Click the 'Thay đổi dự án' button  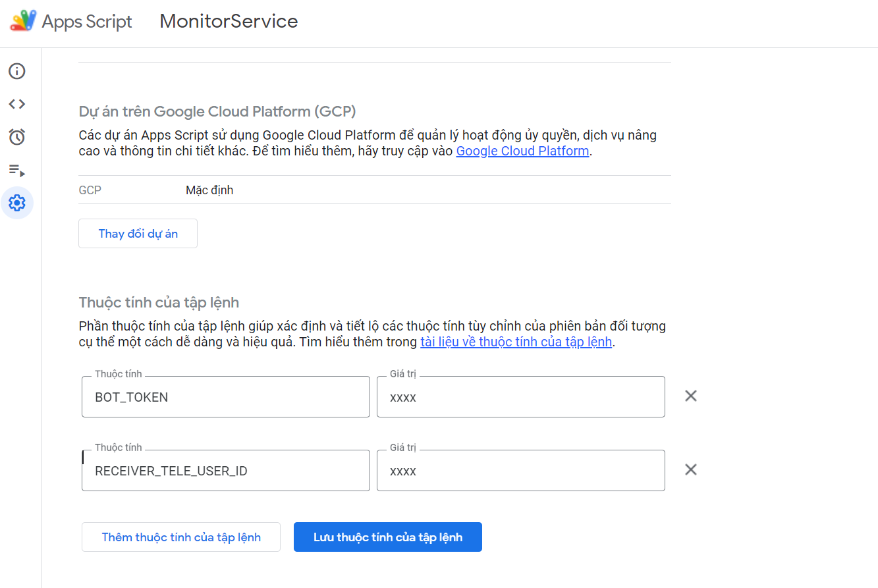tap(138, 233)
